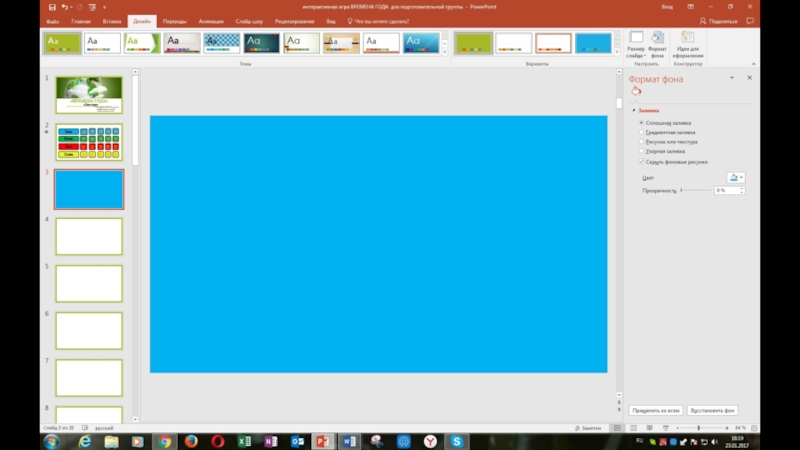This screenshot has width=800, height=450.
Task: Toggle the Hide background graphics checkbox
Action: click(641, 161)
